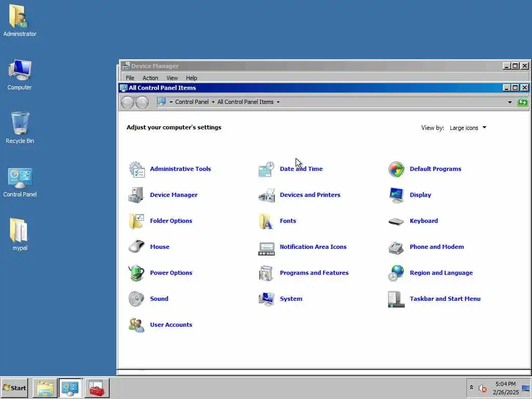Select the mypal folder on desktop
532x399 pixels.
click(x=20, y=234)
